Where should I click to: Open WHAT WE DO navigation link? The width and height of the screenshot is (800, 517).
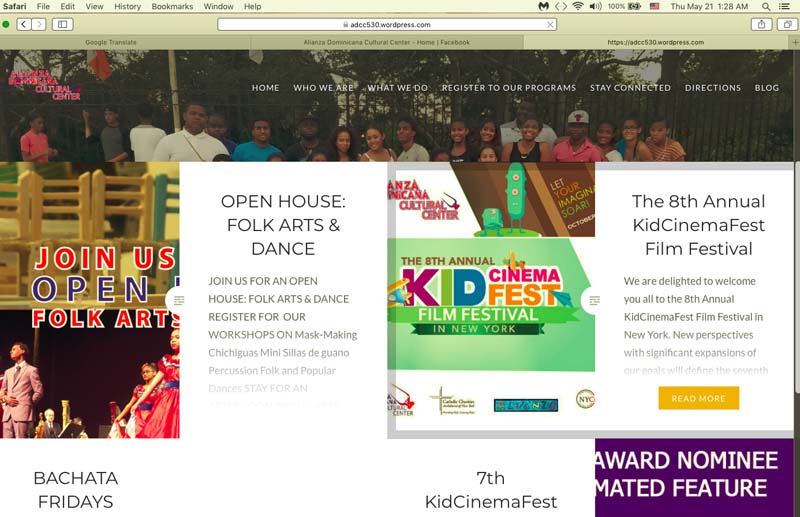tap(398, 88)
